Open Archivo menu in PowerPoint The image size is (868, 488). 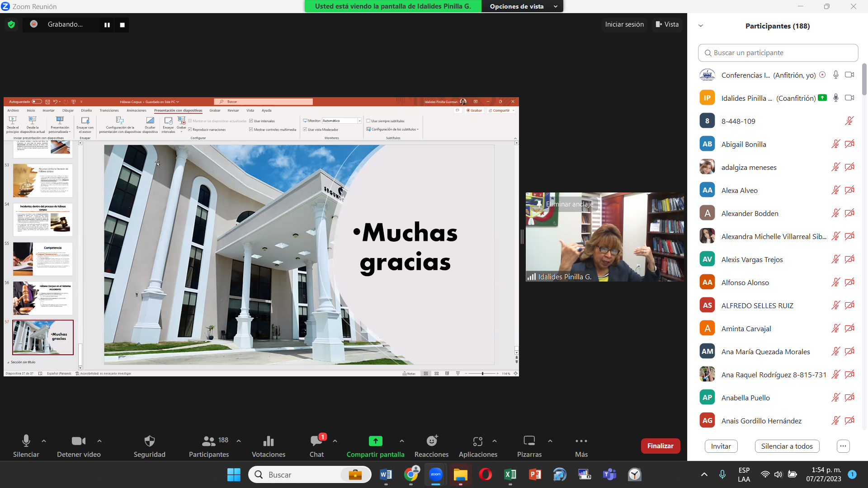(x=13, y=110)
